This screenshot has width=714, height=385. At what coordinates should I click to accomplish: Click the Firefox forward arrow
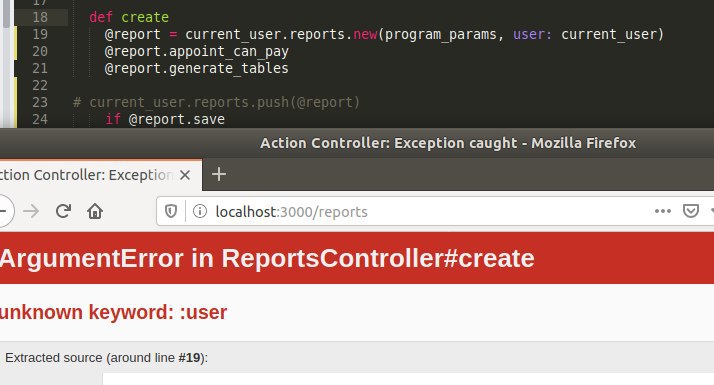[31, 211]
